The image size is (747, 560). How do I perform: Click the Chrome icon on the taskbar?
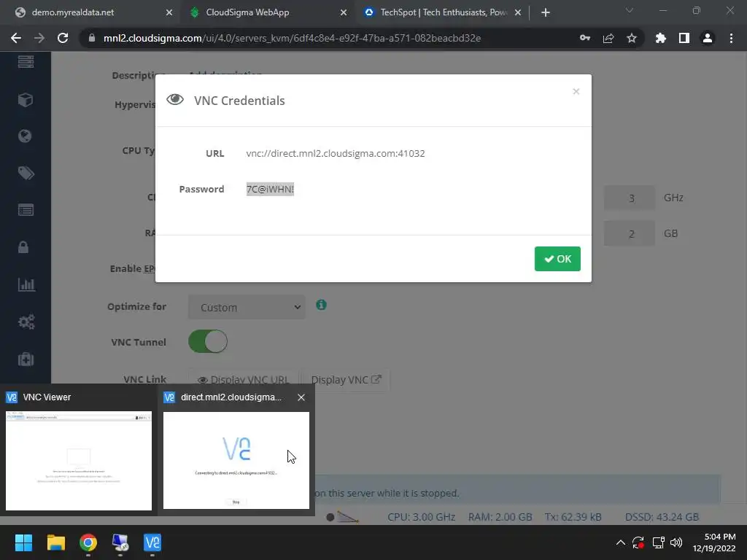click(88, 542)
